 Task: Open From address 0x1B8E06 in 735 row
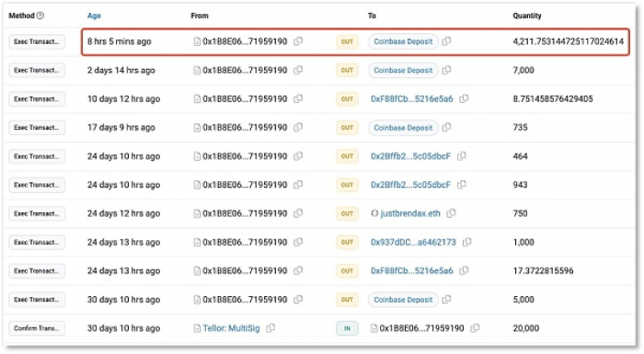click(x=245, y=127)
